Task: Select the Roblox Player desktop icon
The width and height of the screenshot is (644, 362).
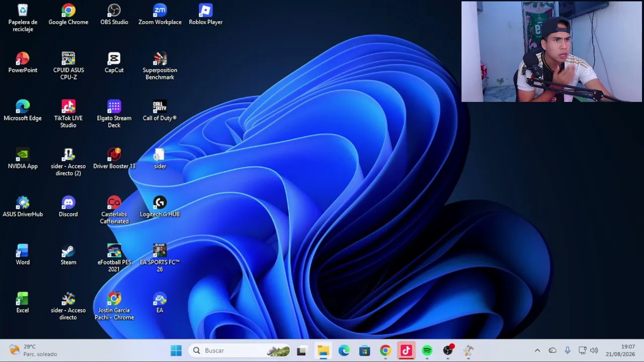Action: pyautogui.click(x=206, y=15)
